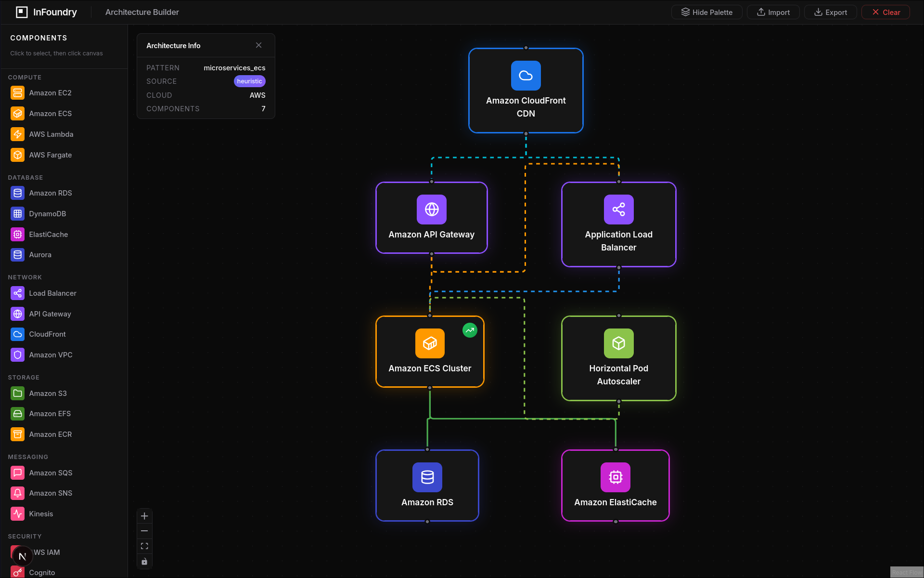Zoom out of the canvas
The height and width of the screenshot is (578, 924).
click(144, 531)
